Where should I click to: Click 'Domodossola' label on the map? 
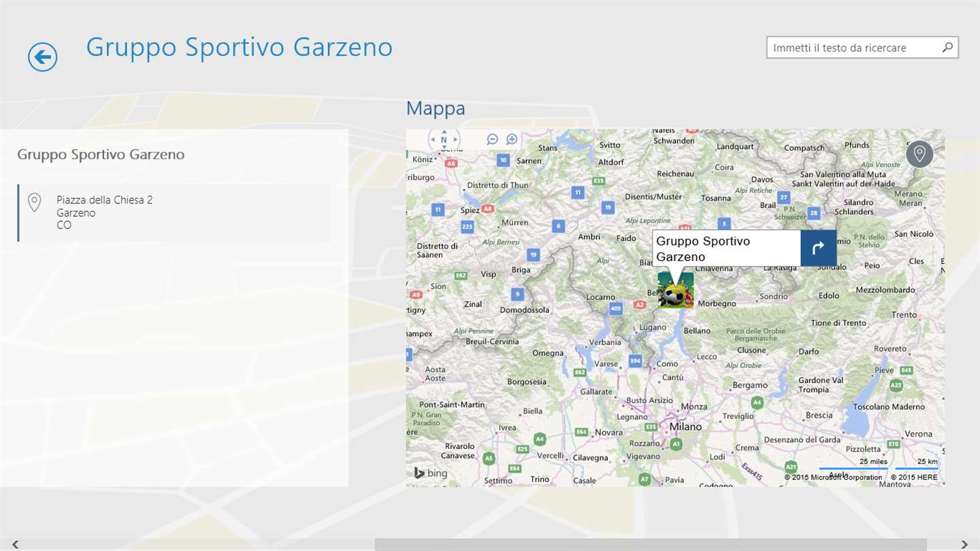(524, 310)
